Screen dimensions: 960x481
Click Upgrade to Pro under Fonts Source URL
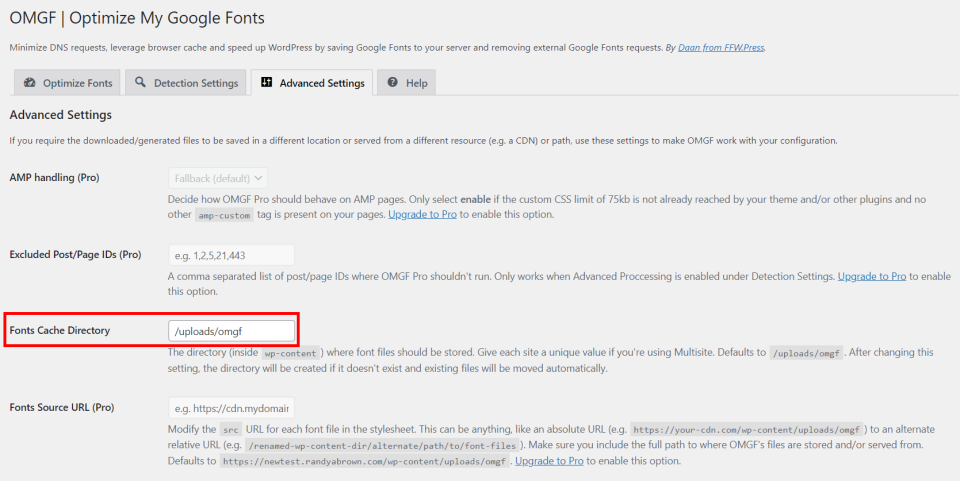click(549, 461)
